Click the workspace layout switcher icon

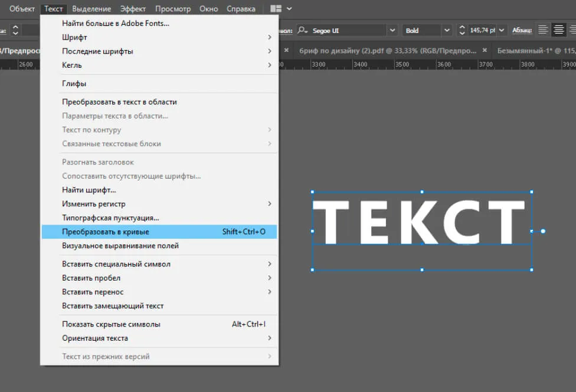(276, 9)
